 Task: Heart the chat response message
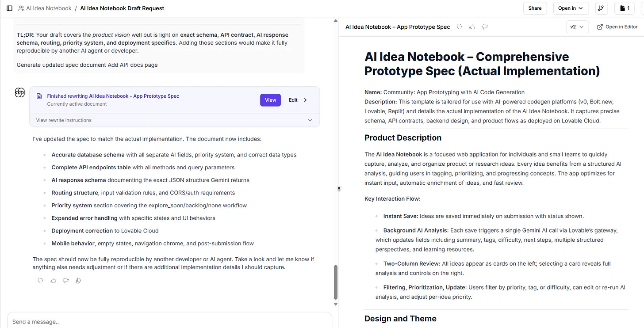[40, 280]
